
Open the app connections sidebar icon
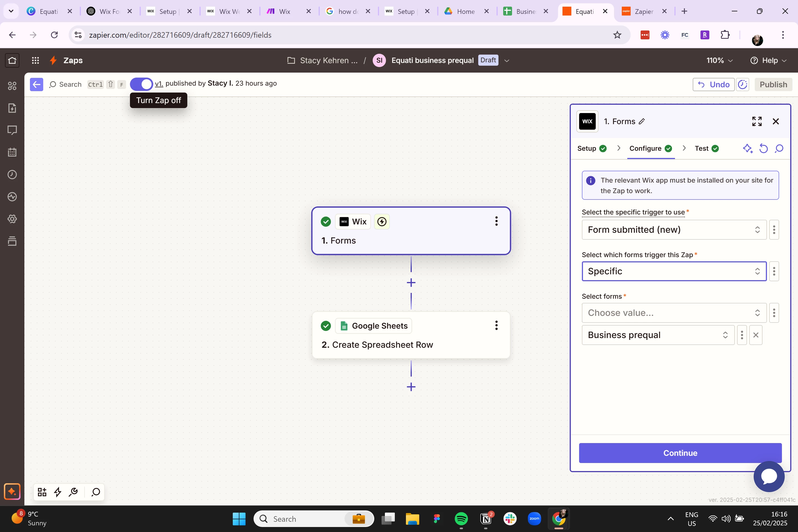tap(12, 86)
